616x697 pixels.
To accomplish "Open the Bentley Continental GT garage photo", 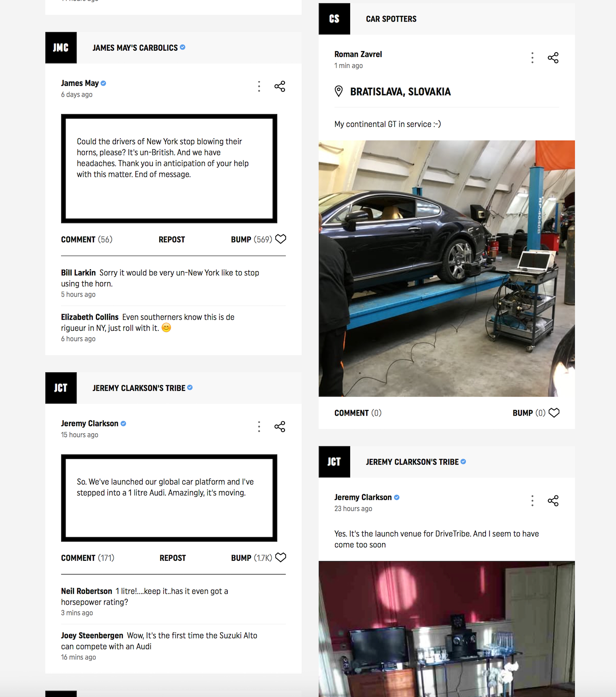I will (x=447, y=268).
